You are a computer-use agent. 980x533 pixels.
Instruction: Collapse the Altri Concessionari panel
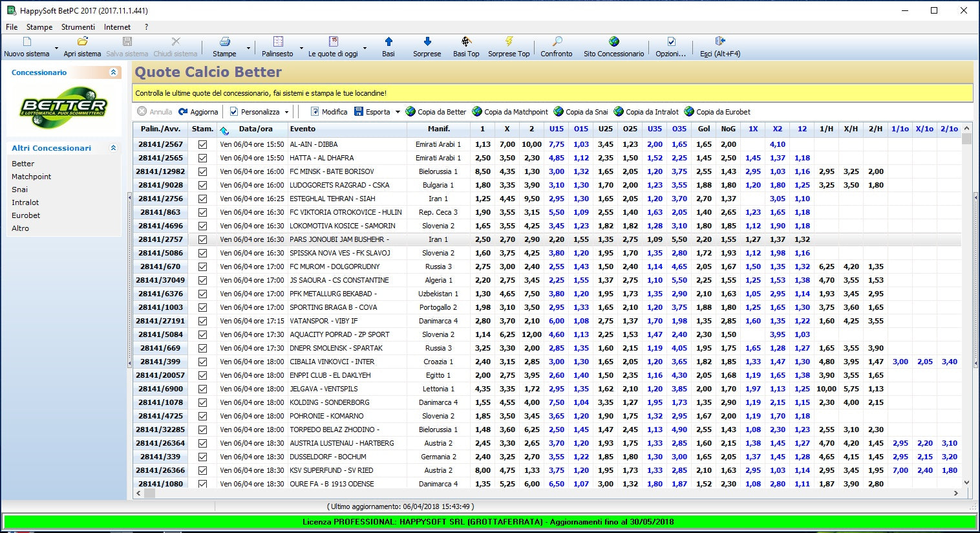click(114, 148)
